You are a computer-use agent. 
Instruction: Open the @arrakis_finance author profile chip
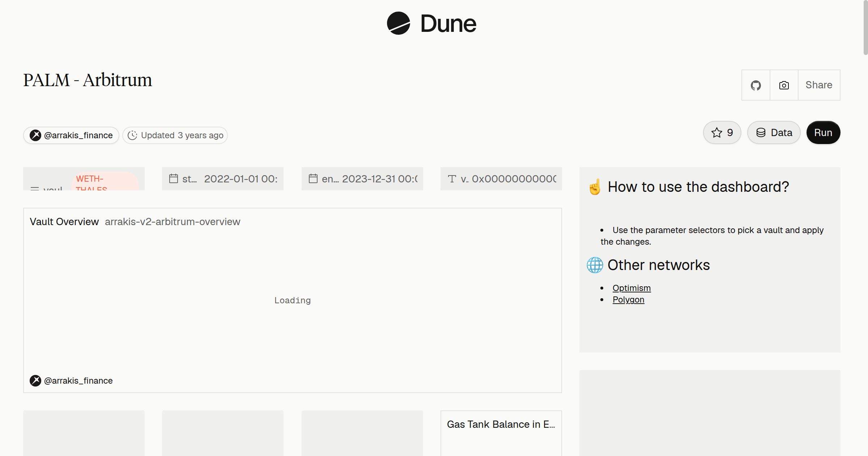[71, 135]
